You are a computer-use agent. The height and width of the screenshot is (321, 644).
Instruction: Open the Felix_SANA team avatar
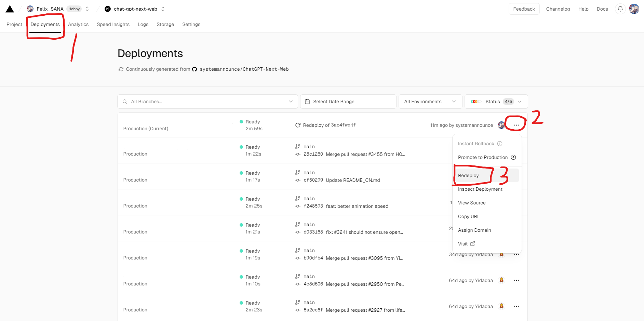coord(30,9)
